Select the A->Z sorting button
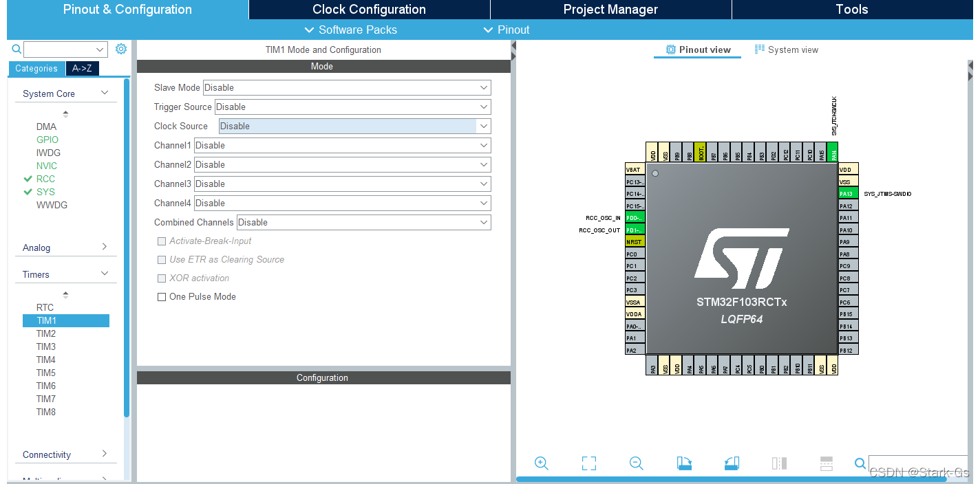This screenshot has width=980, height=484. pyautogui.click(x=82, y=68)
